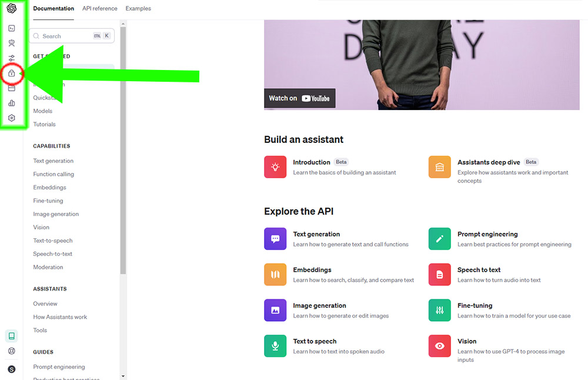Click the search magnifier icon
588x380 pixels.
(x=36, y=36)
